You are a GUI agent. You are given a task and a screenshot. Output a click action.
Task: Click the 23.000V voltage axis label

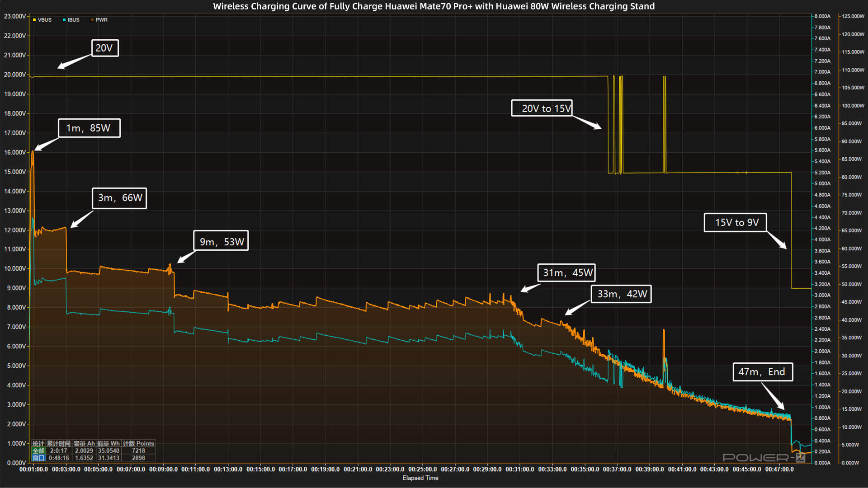(15, 16)
